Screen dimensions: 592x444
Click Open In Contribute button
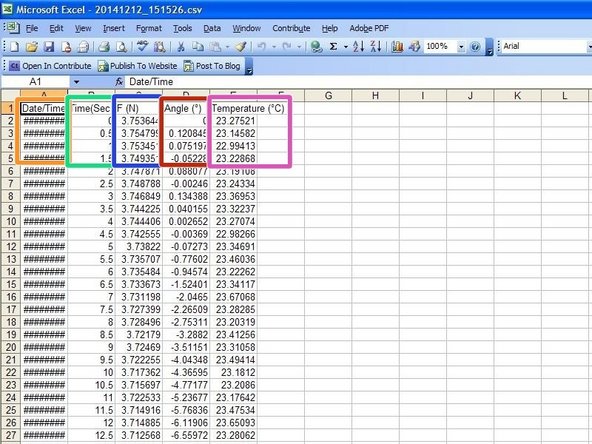50,66
